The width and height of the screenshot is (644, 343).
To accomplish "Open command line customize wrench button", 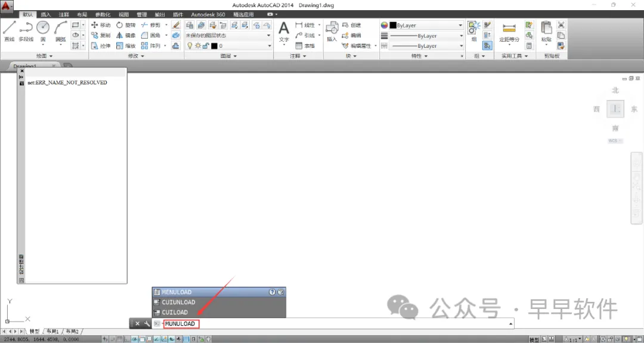I will tap(147, 324).
